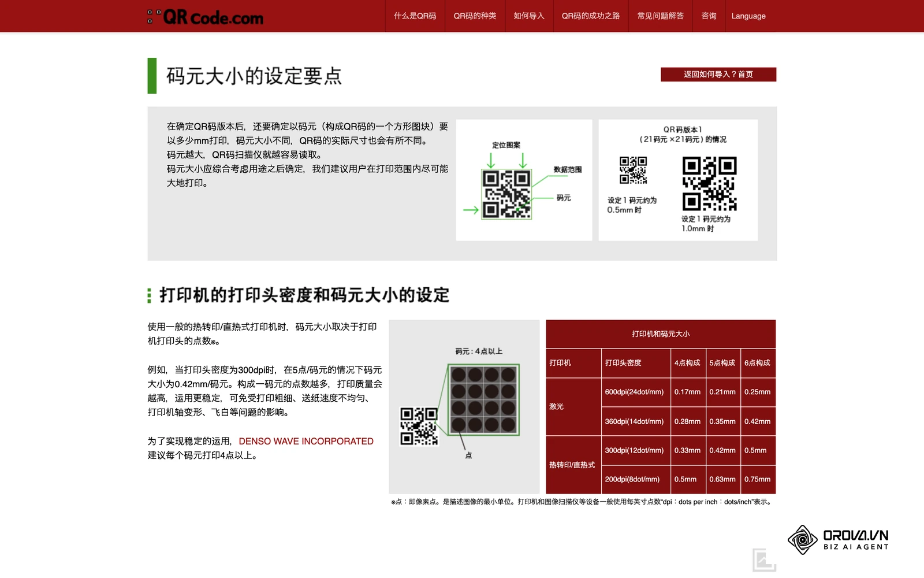Click the QR Code.com logo
Screen dimensions: 924x578
[x=206, y=17]
